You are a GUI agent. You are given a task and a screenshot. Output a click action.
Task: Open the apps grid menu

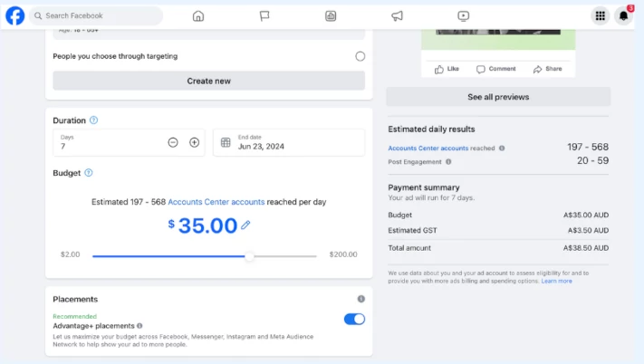tap(600, 16)
